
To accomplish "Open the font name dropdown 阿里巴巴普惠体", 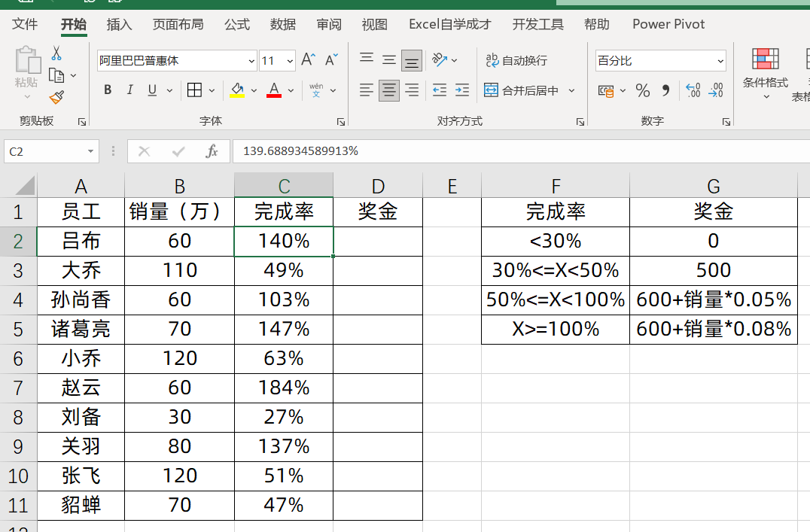I will point(251,61).
